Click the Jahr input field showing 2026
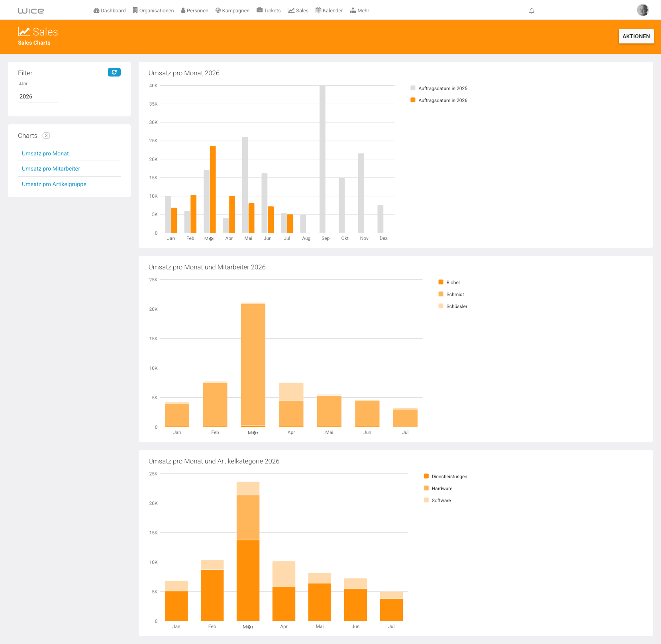This screenshot has height=644, width=661. pos(38,96)
